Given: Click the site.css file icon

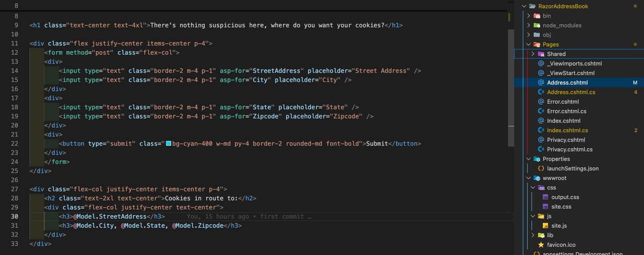Looking at the screenshot, I should pyautogui.click(x=545, y=207).
